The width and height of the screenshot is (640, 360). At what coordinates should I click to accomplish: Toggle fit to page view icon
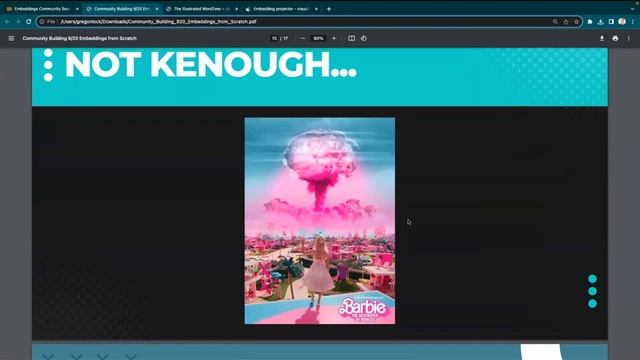(351, 38)
